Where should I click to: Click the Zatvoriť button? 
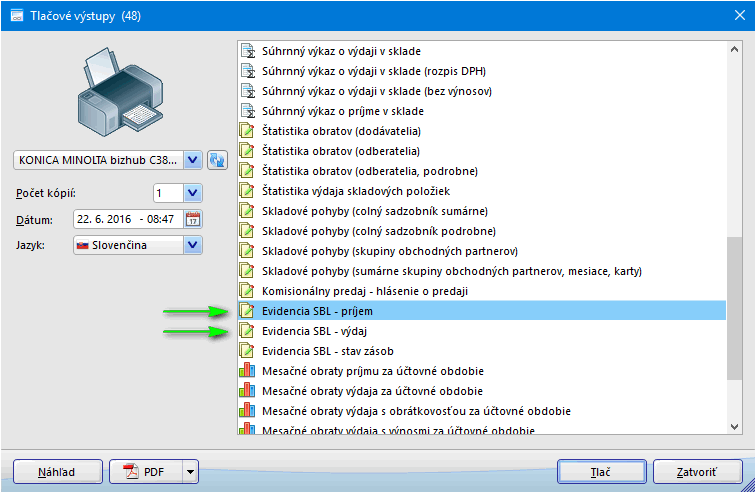697,471
